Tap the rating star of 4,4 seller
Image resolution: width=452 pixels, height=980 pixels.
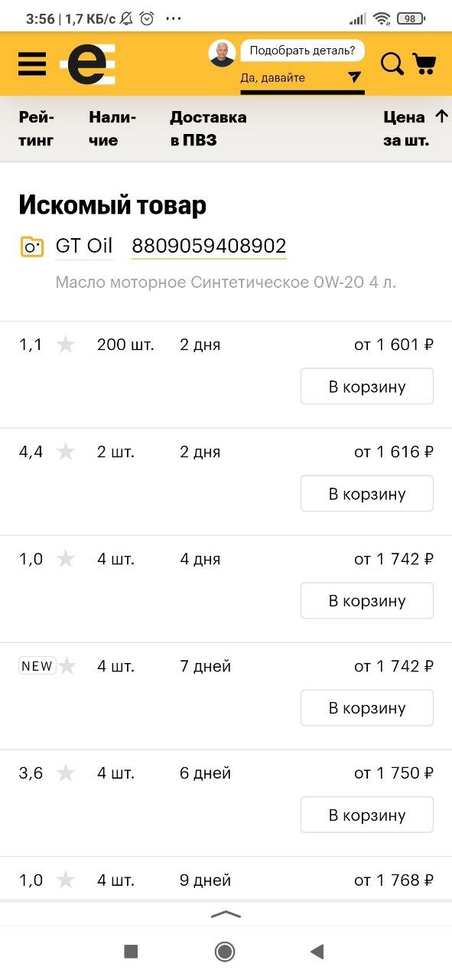[x=66, y=452]
